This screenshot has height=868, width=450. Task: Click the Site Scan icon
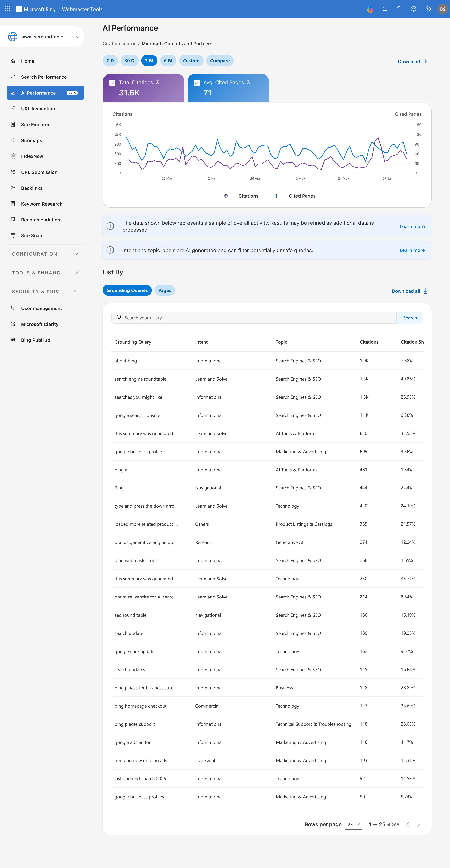pos(13,235)
